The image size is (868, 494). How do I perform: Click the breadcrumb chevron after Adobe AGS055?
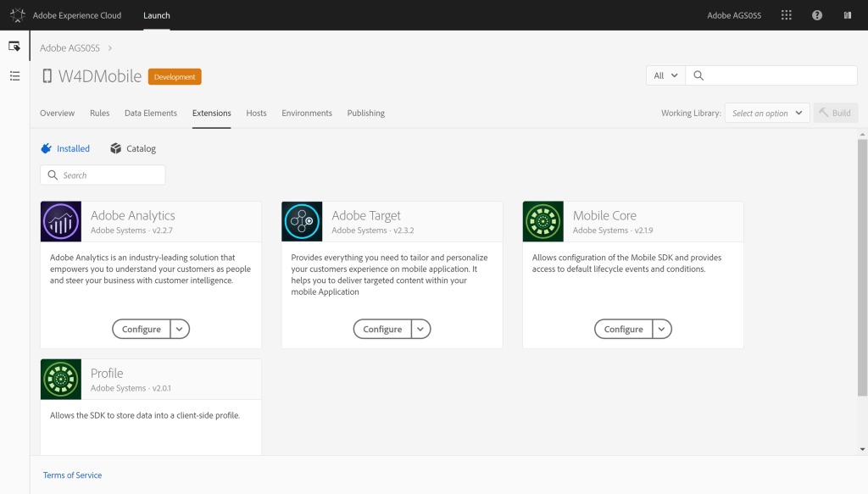point(110,48)
